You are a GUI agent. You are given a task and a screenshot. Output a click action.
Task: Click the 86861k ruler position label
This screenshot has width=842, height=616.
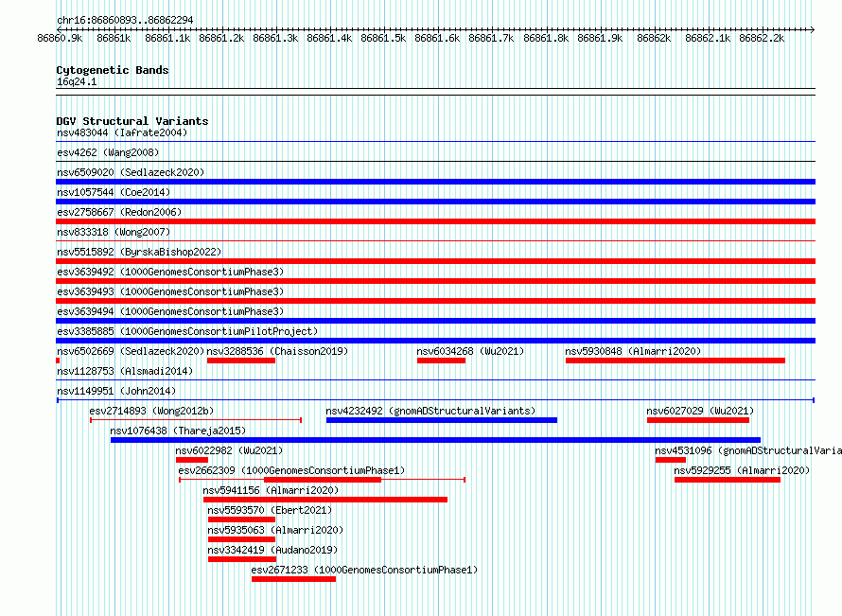click(x=114, y=38)
